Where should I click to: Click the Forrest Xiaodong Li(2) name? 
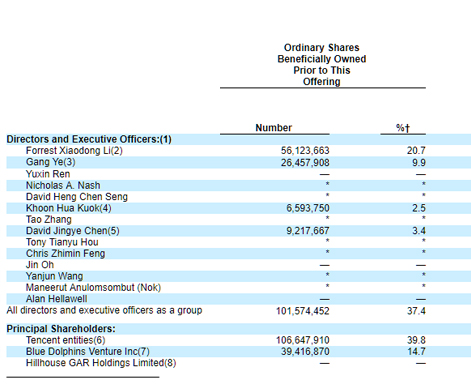74,151
